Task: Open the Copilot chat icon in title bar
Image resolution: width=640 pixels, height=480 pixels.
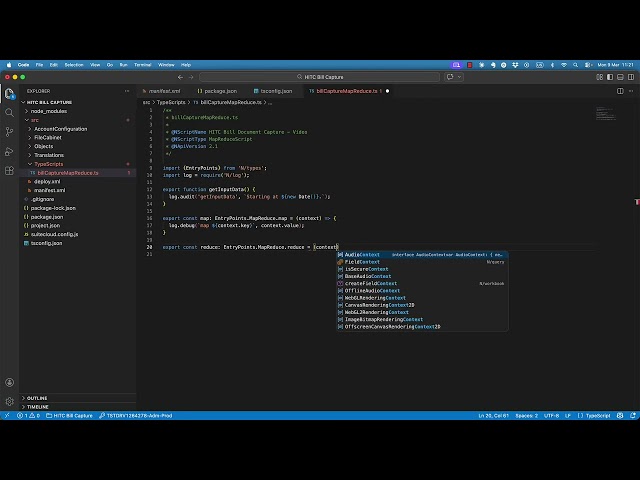Action: (x=450, y=77)
